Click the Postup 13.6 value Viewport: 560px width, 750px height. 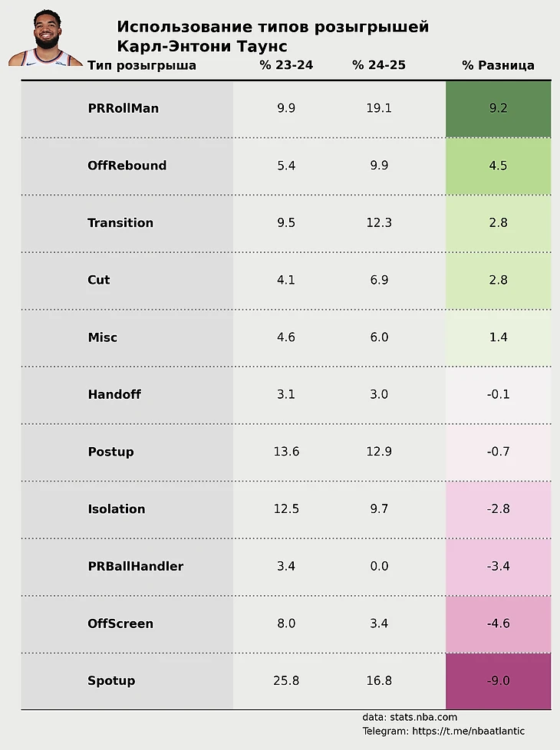tap(286, 452)
